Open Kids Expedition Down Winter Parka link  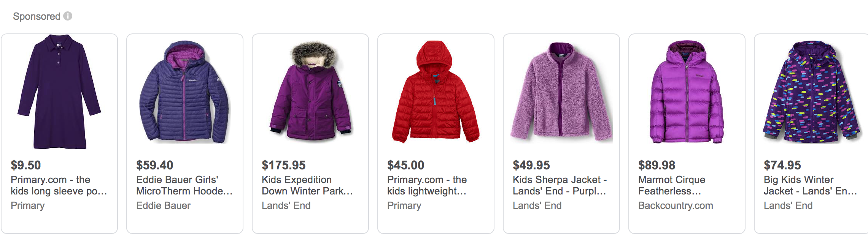(307, 185)
